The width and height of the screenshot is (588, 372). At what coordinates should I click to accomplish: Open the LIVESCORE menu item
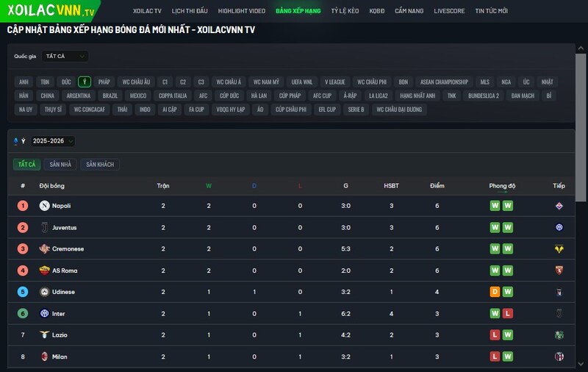449,11
